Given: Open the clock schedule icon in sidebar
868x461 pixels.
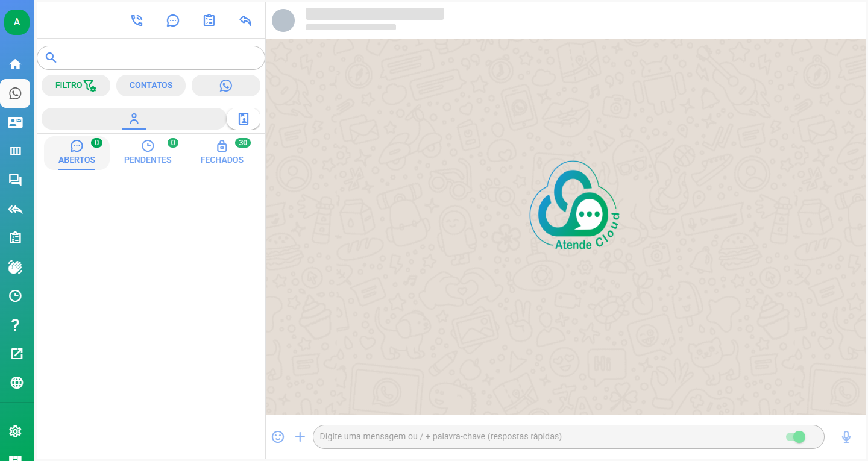Looking at the screenshot, I should pos(16,296).
